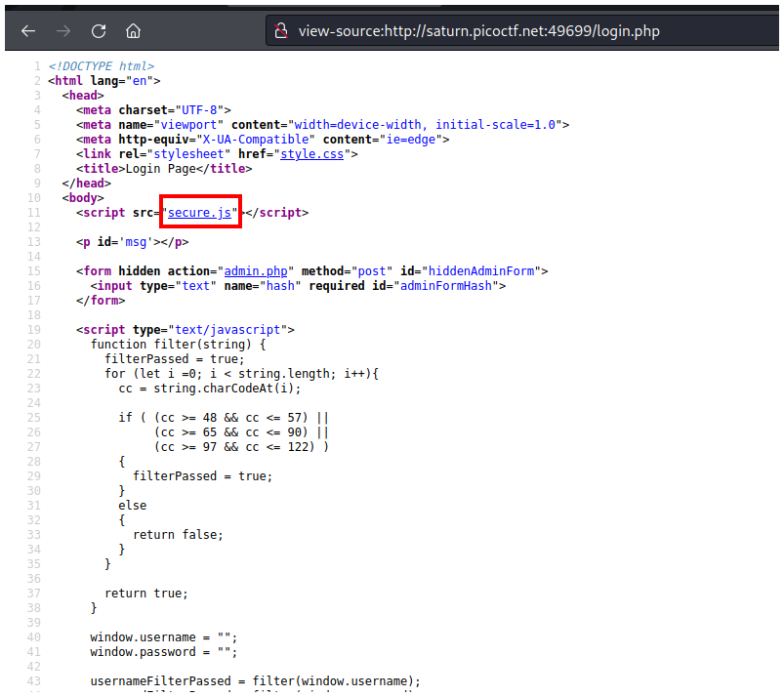This screenshot has height=697, width=784.
Task: Click the DOCTYPE html declaration
Action: tap(101, 65)
